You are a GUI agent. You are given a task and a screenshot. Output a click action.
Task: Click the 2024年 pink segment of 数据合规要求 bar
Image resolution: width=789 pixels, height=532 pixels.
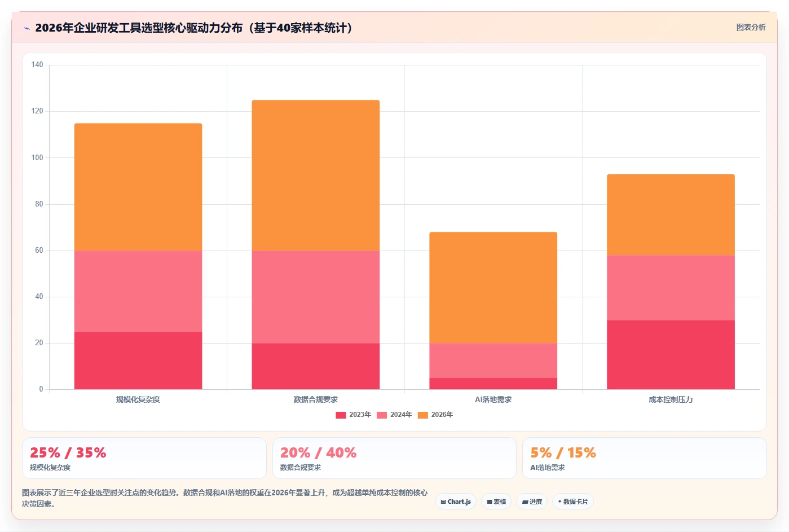point(316,297)
